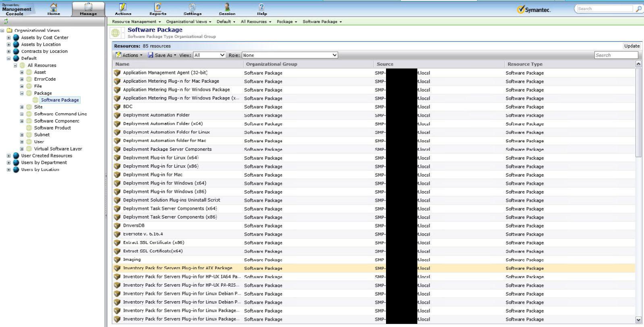Click the resource list search field
The width and height of the screenshot is (644, 327).
coord(615,56)
